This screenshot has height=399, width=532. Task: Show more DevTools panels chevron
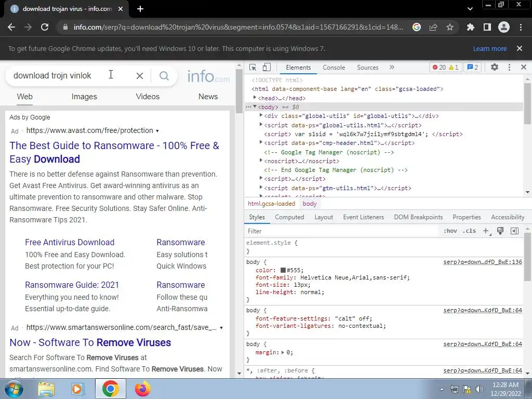392,67
